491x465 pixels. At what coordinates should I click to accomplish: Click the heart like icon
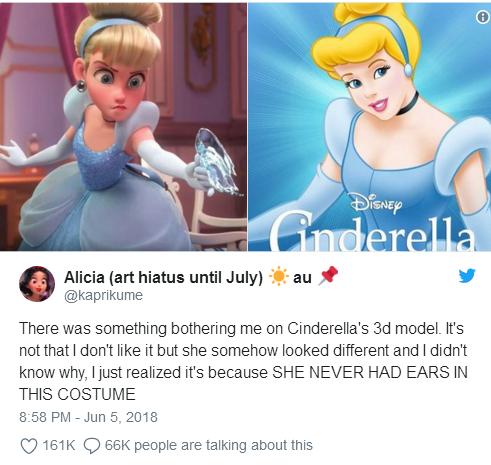(29, 446)
